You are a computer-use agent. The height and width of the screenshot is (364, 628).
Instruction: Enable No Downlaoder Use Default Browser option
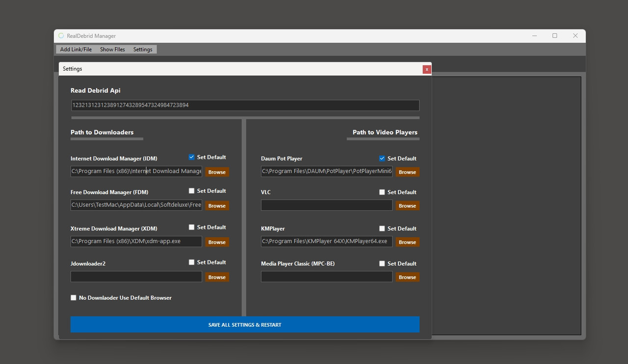[73, 297]
